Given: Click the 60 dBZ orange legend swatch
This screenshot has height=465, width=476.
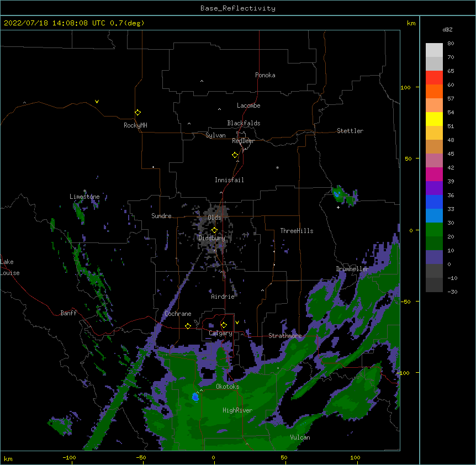Looking at the screenshot, I should (x=434, y=91).
